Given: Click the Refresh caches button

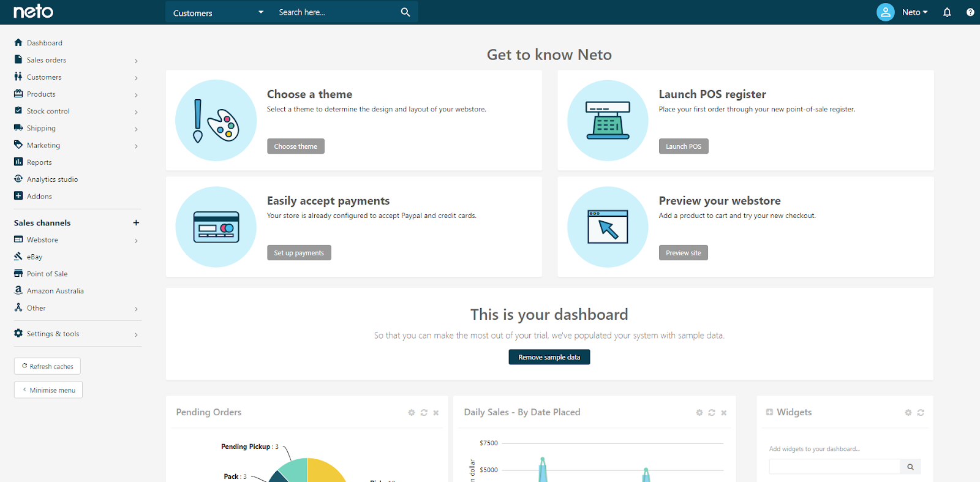Looking at the screenshot, I should point(47,366).
